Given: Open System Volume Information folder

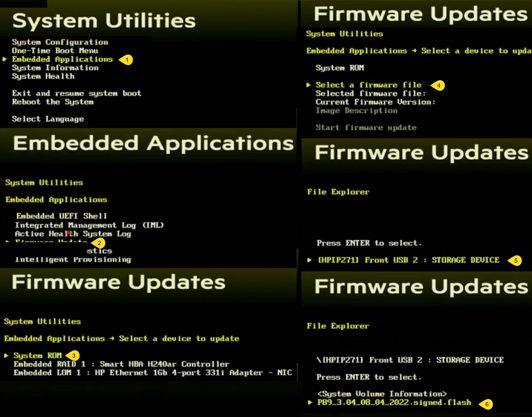Looking at the screenshot, I should tap(382, 394).
